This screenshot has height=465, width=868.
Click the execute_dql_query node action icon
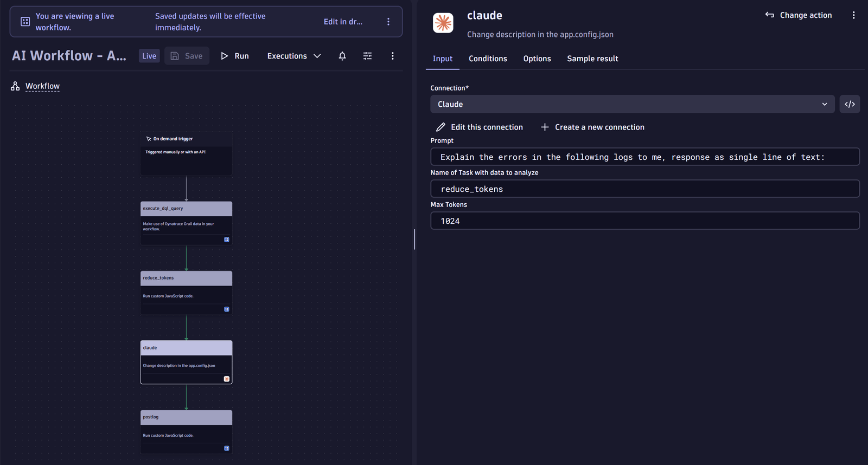click(x=227, y=240)
